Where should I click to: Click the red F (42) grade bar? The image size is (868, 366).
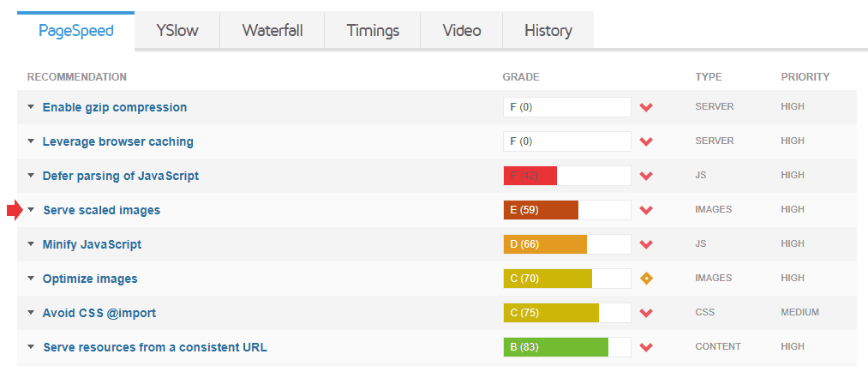coord(530,176)
